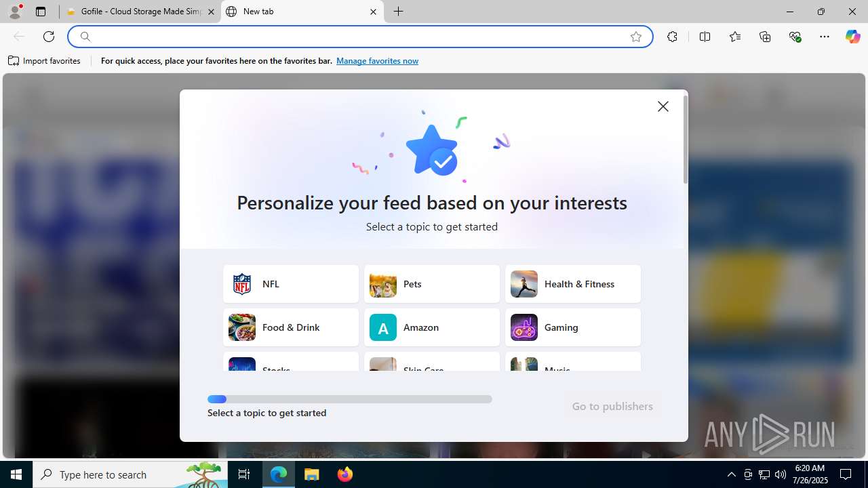Select the Amazon topic

(432, 327)
